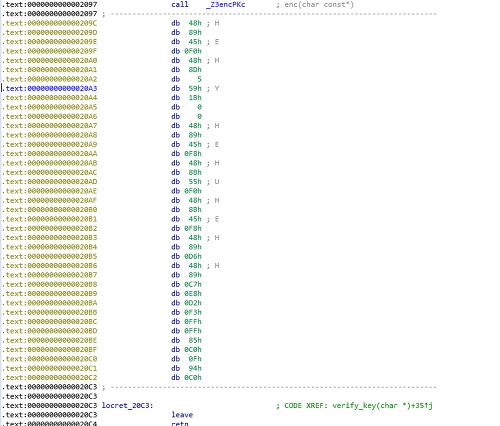Click the zero byte at address 20A6
Image resolution: width=500 pixels, height=426 pixels.
click(x=199, y=116)
